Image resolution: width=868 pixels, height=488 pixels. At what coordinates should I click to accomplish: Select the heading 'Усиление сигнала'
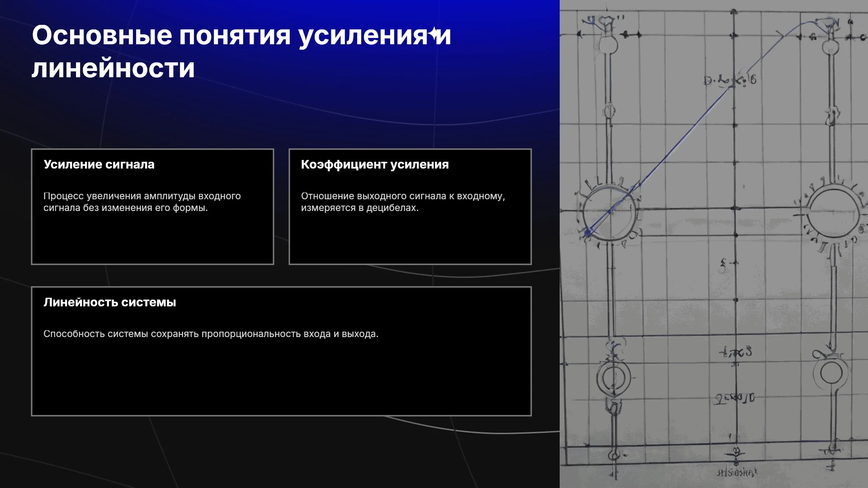(99, 164)
